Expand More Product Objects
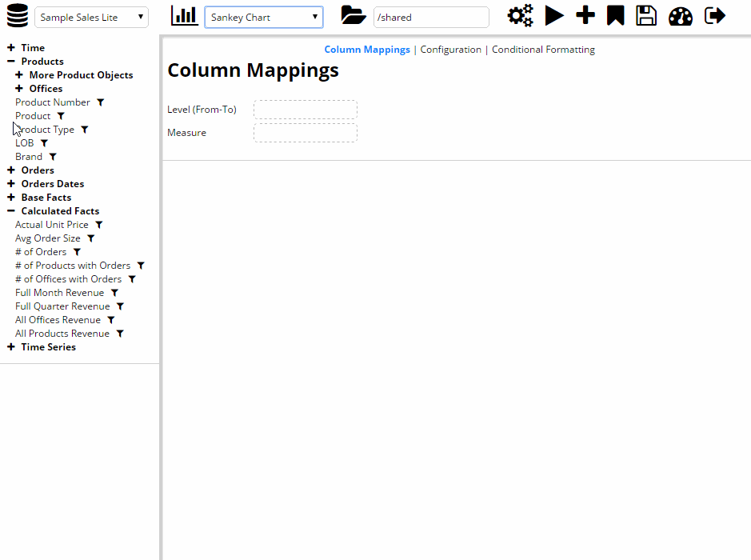The image size is (751, 560). click(x=19, y=74)
